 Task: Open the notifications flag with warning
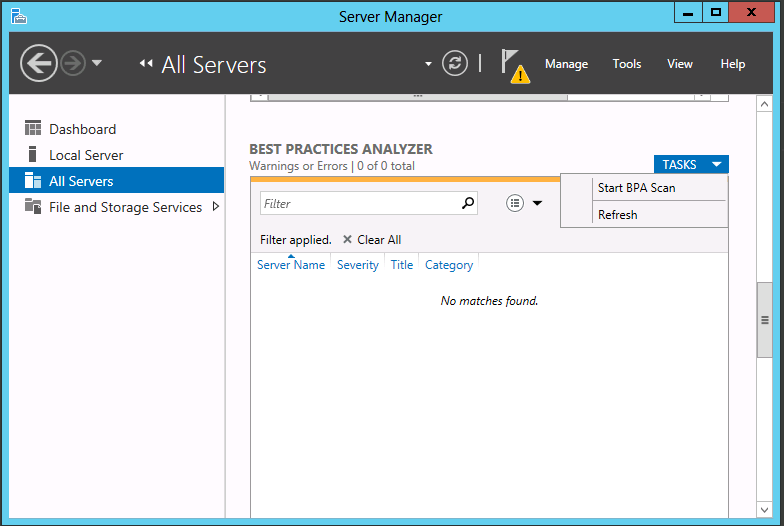pos(514,65)
